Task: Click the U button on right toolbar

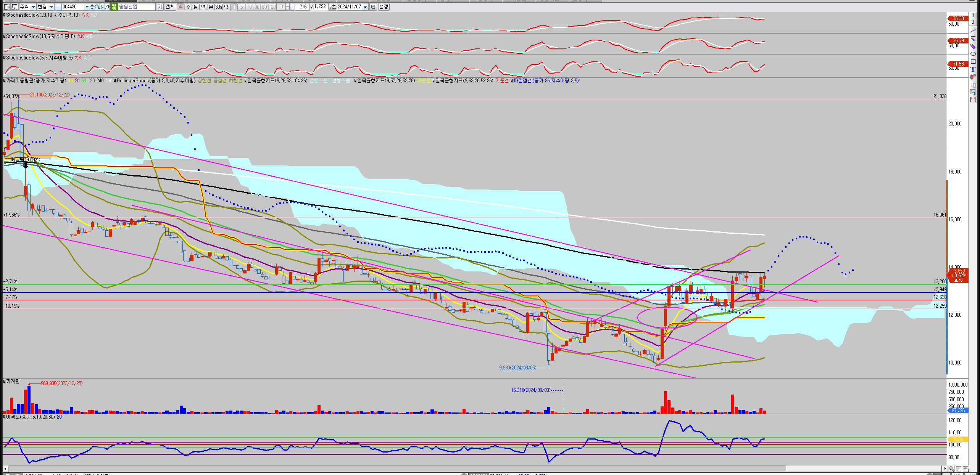Action: pyautogui.click(x=973, y=15)
